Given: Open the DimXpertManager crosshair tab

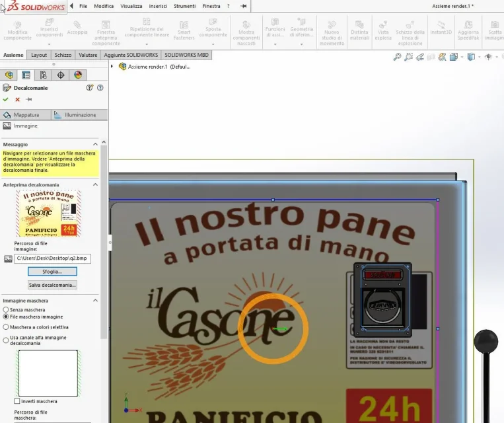Looking at the screenshot, I should click(x=61, y=75).
